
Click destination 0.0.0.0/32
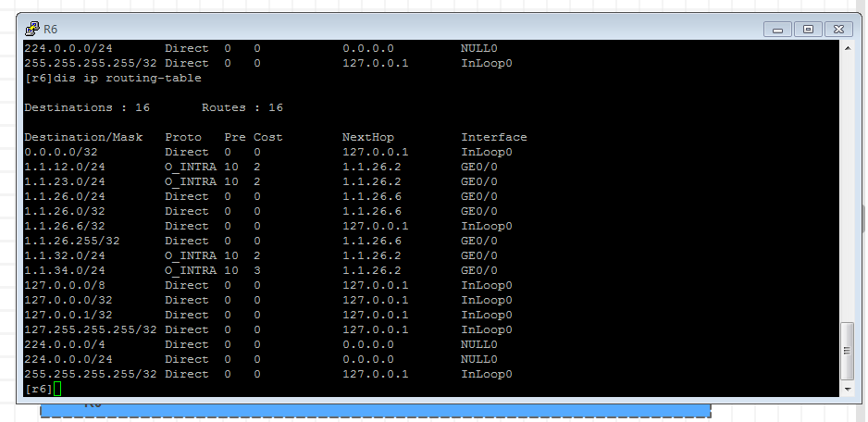tap(61, 152)
